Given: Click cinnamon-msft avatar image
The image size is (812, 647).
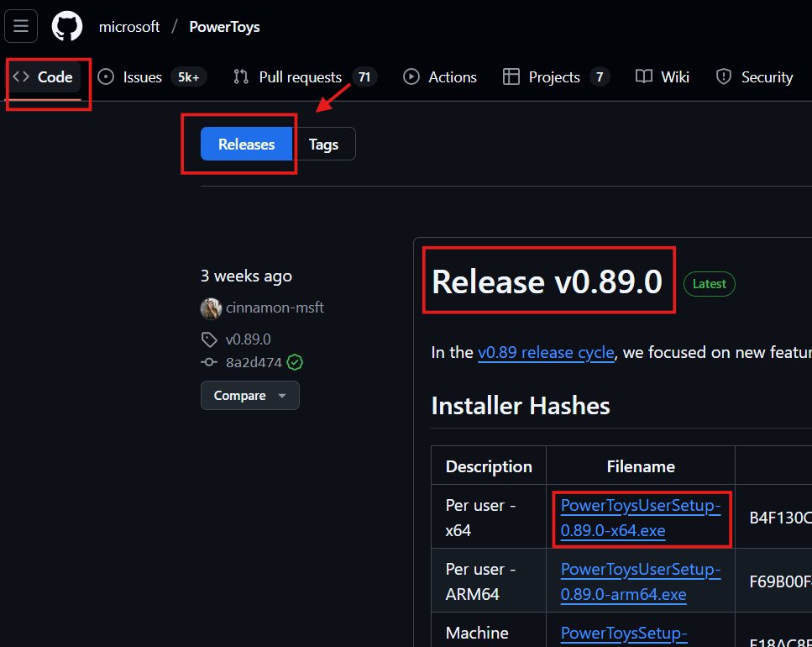Looking at the screenshot, I should (x=211, y=308).
